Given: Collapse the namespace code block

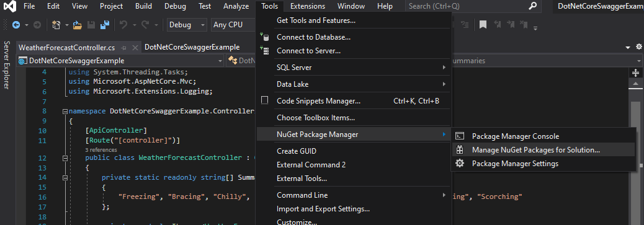Looking at the screenshot, I should click(65, 112).
